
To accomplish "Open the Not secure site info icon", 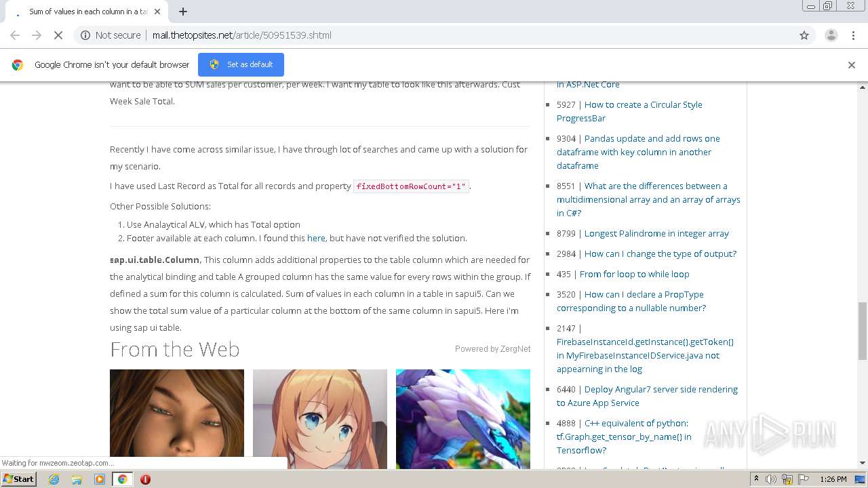I will [x=85, y=35].
